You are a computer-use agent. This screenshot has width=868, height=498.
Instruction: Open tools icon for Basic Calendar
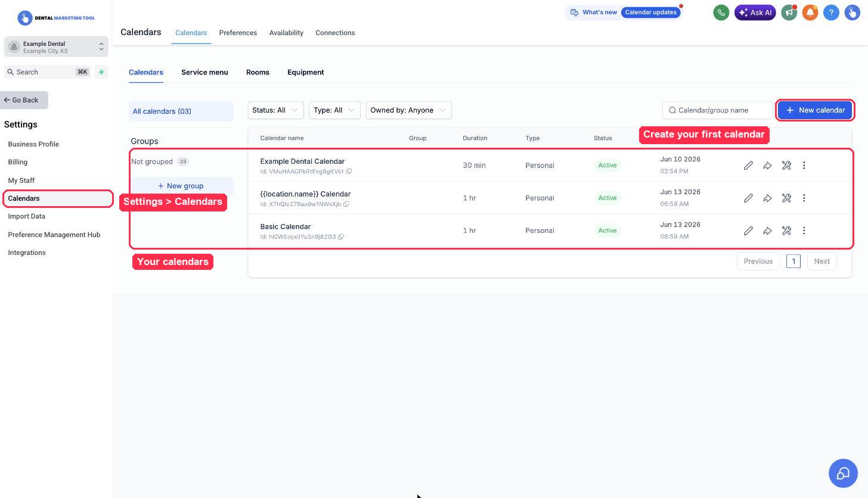786,231
